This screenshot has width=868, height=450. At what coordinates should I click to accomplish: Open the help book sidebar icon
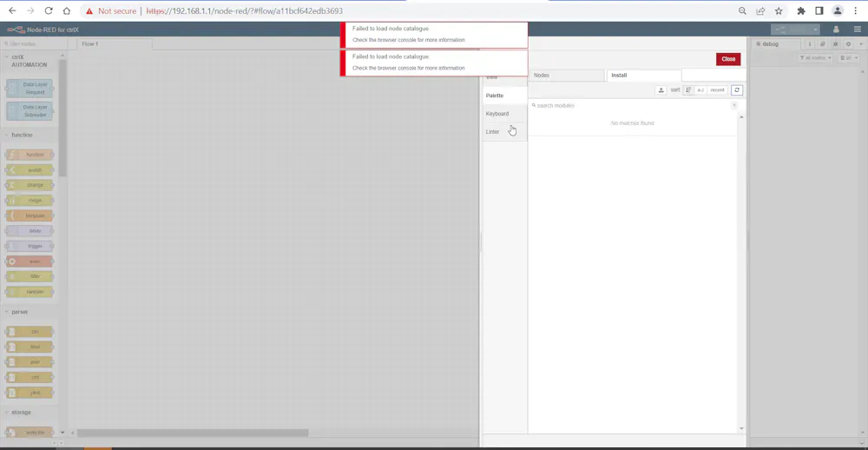pyautogui.click(x=823, y=43)
